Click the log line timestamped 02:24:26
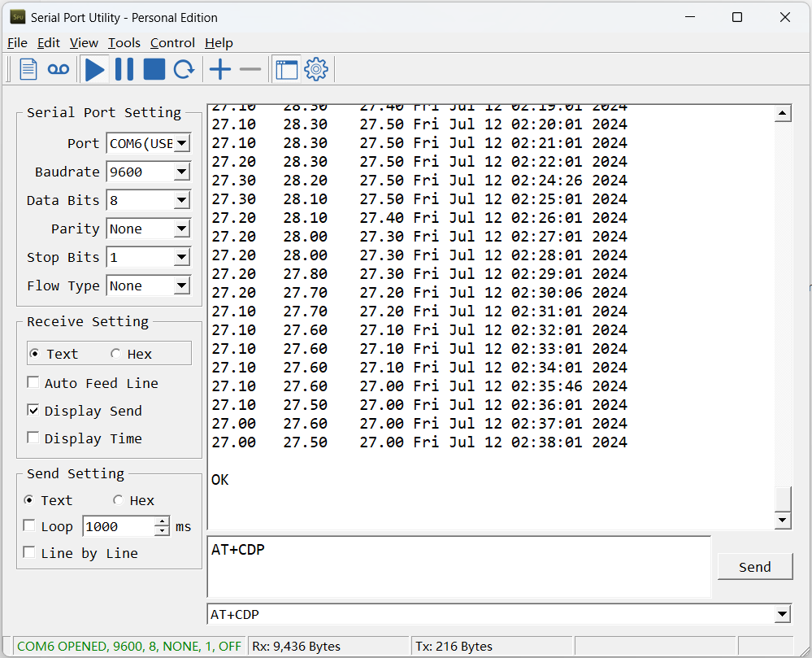Viewport: 812px width, 658px height. point(419,181)
